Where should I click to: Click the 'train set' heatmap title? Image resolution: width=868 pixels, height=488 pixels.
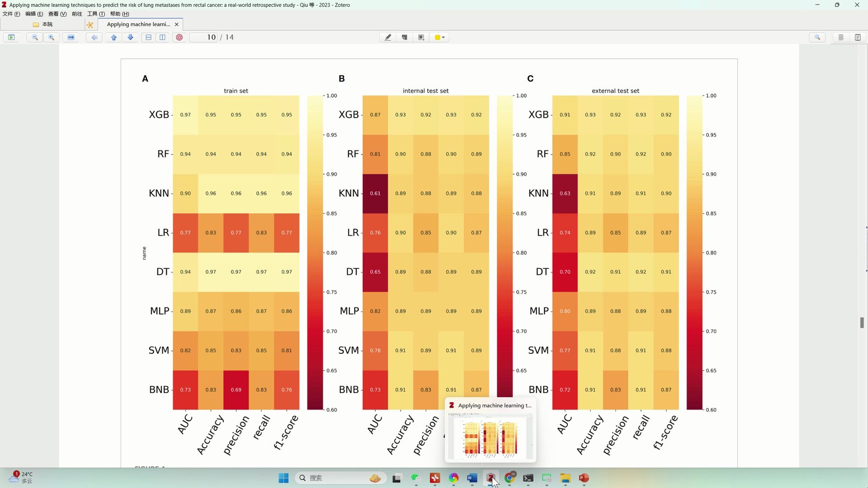click(236, 91)
